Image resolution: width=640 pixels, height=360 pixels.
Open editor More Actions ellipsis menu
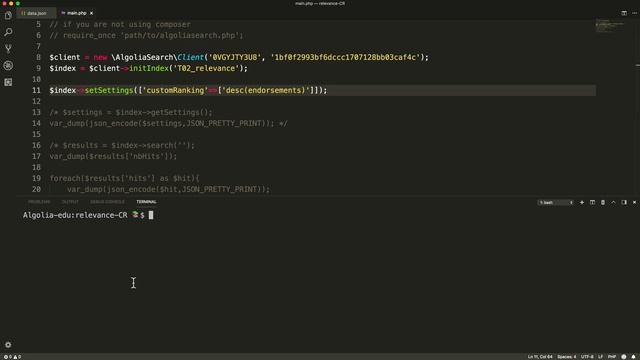point(635,13)
